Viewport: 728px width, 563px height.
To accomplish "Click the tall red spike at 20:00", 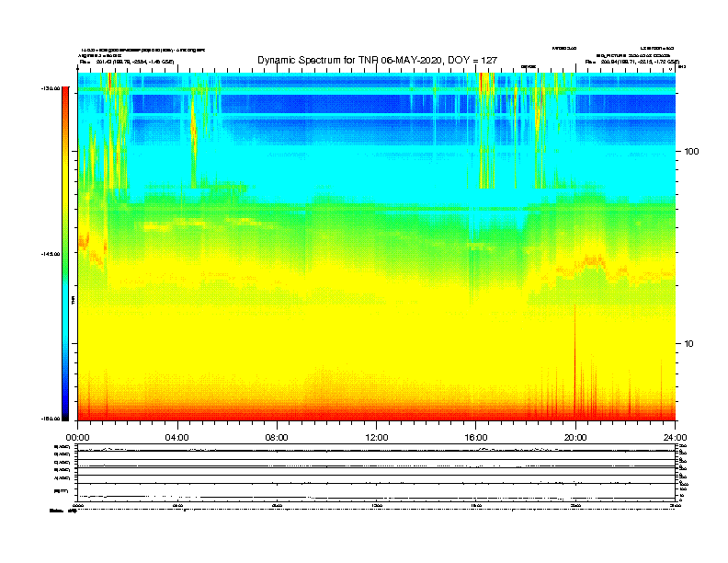I will click(575, 362).
